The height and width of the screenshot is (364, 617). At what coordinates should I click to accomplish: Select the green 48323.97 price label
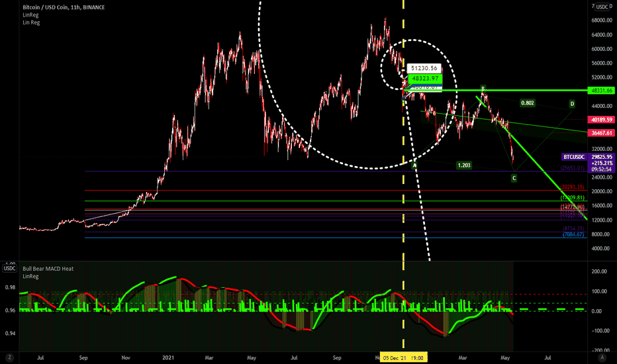pos(425,78)
